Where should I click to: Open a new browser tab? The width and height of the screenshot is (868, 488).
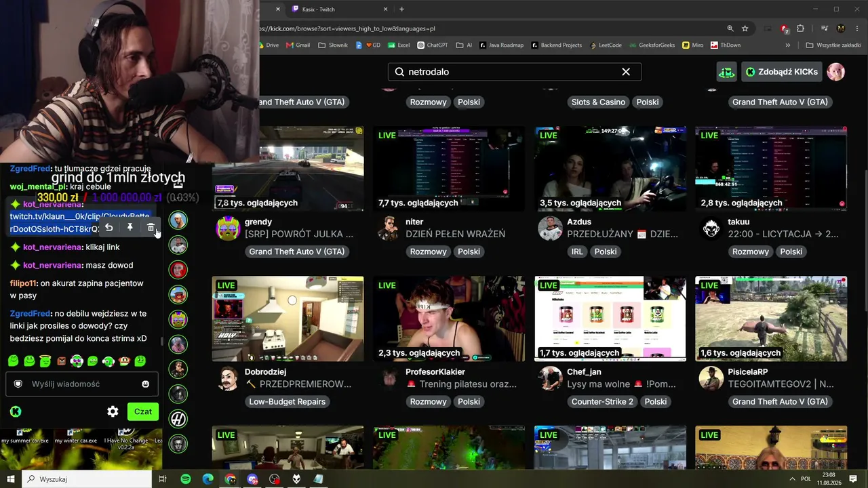401,9
